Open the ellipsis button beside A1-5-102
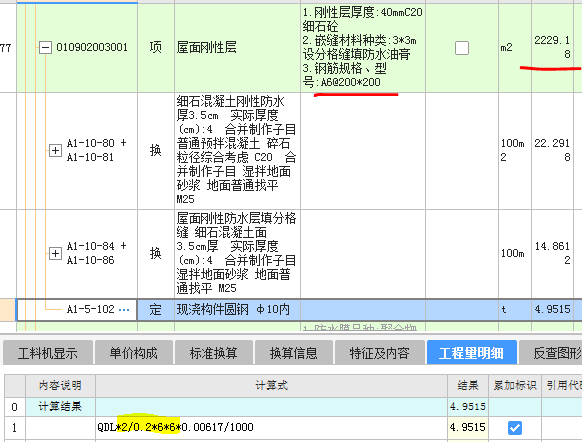Image resolution: width=582 pixels, height=442 pixels. (x=124, y=310)
